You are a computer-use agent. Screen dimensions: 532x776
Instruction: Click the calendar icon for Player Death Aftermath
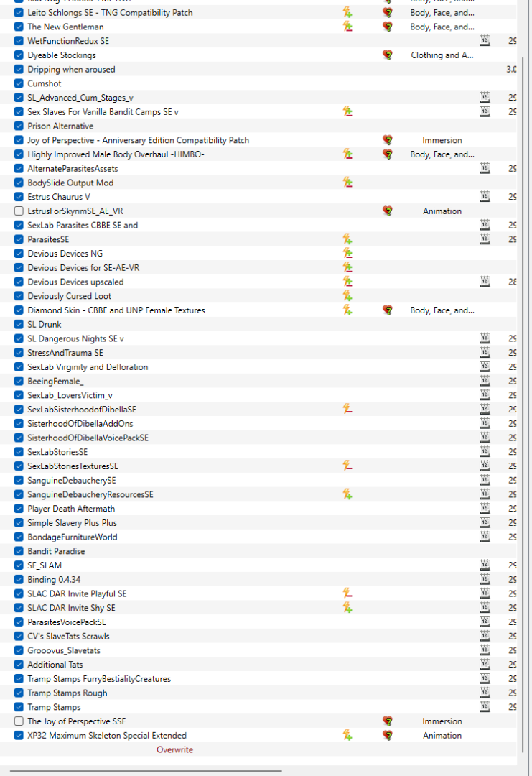(485, 508)
